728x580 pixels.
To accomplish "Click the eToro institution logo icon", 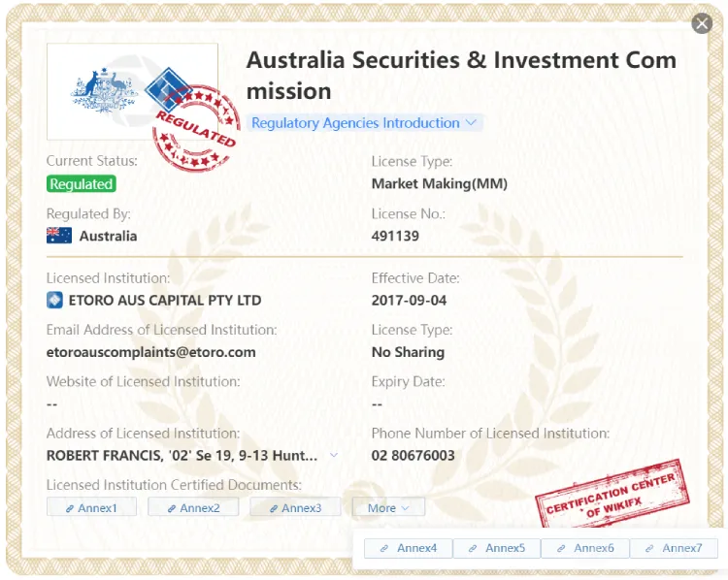I will (54, 301).
